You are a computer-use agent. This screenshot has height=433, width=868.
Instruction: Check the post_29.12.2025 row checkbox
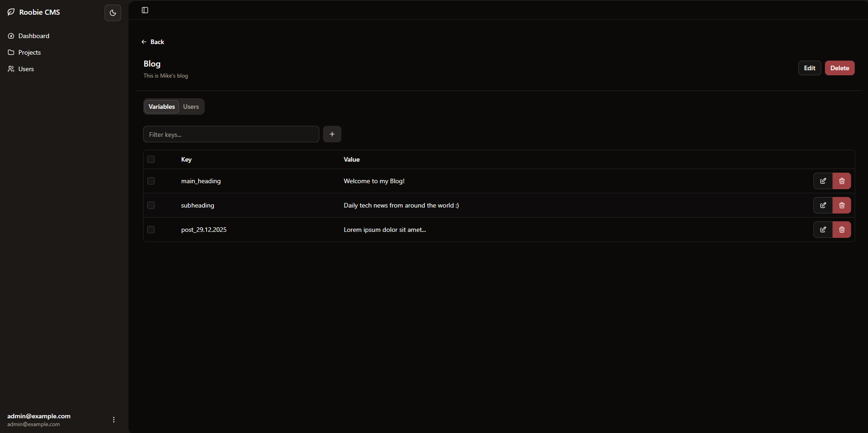151,230
